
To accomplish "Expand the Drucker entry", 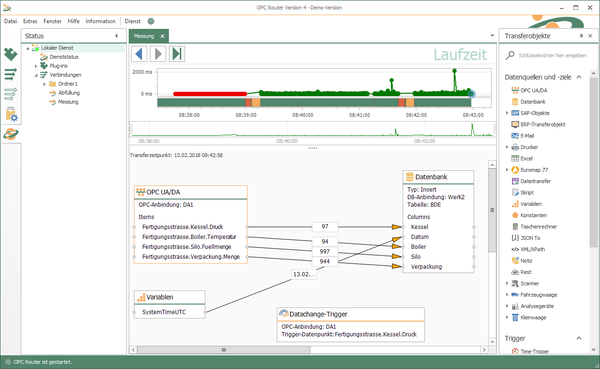I will pos(507,147).
